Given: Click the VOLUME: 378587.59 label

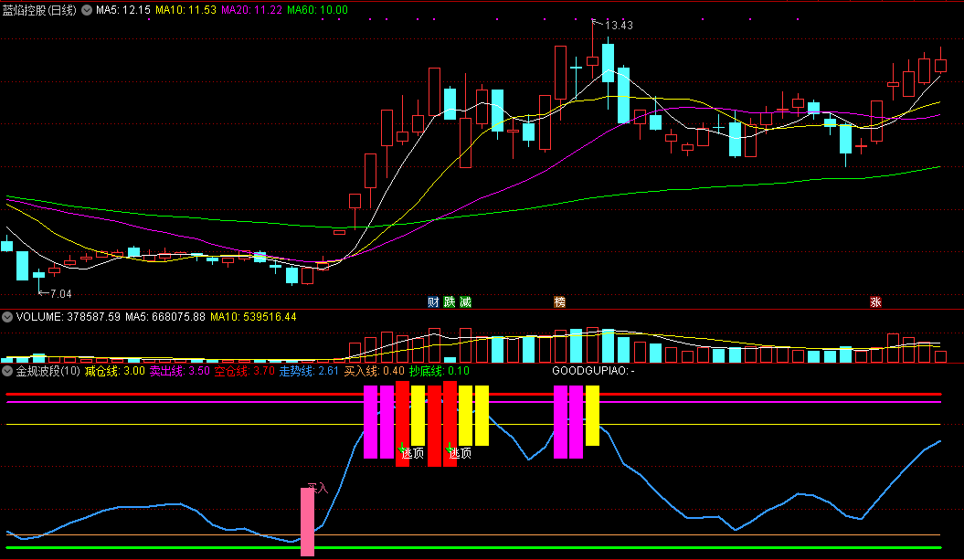Looking at the screenshot, I should click(69, 317).
